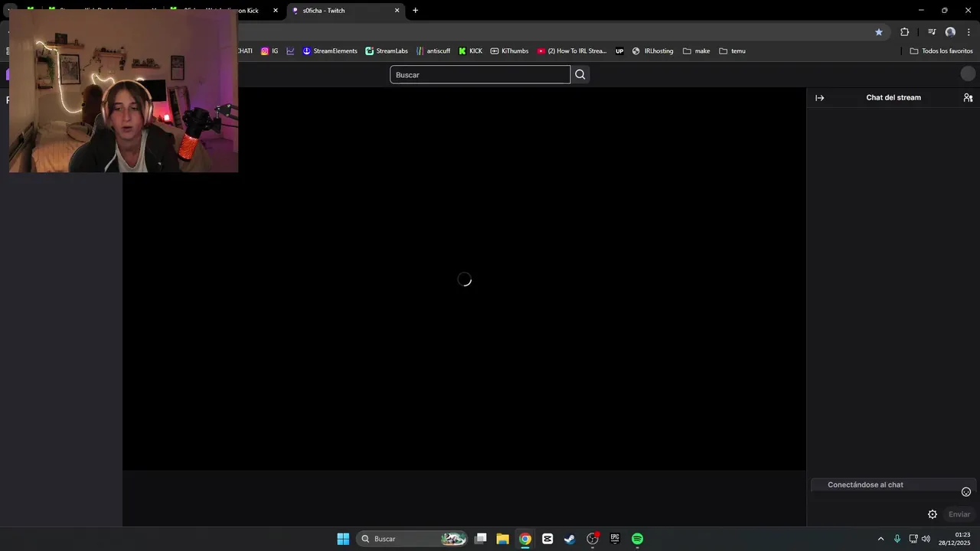Click the loading stream video player
Screen dimensions: 980x551
coord(464,279)
